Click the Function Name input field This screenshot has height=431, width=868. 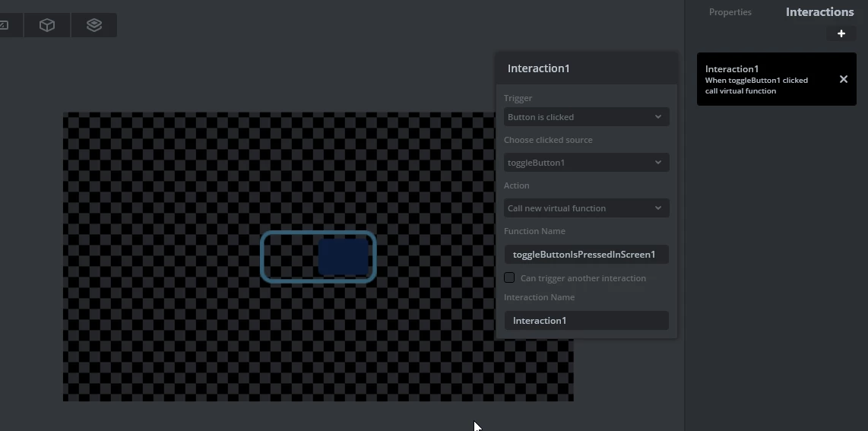pos(586,255)
